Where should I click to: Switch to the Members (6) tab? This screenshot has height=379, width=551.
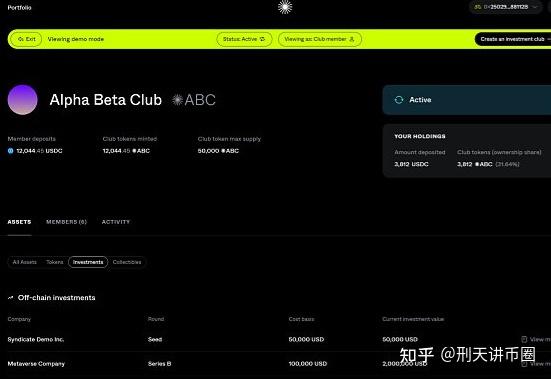[66, 222]
